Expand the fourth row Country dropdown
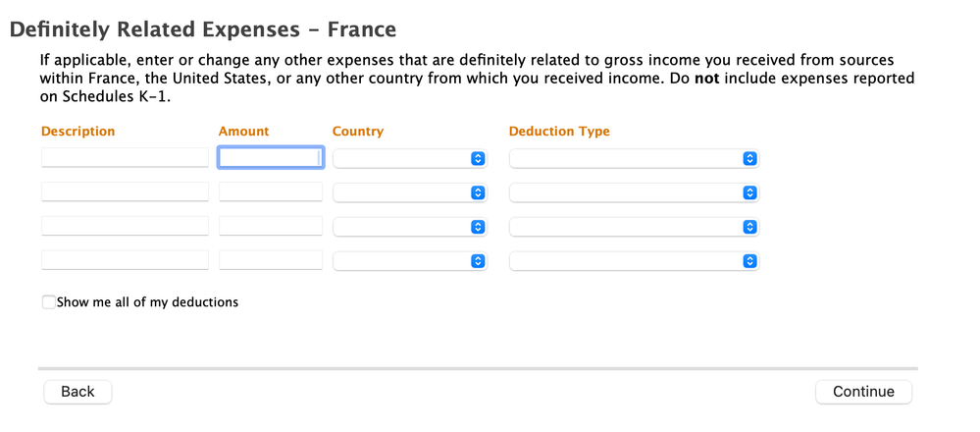This screenshot has width=980, height=432. 410,261
